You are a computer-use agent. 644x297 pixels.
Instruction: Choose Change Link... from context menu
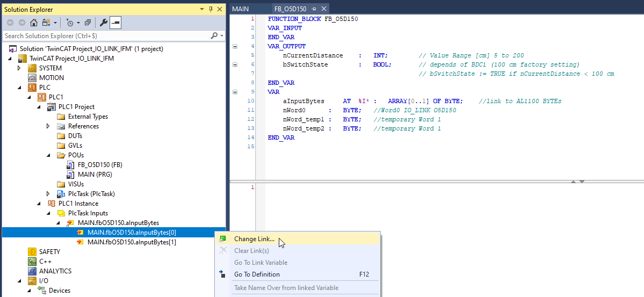[254, 239]
